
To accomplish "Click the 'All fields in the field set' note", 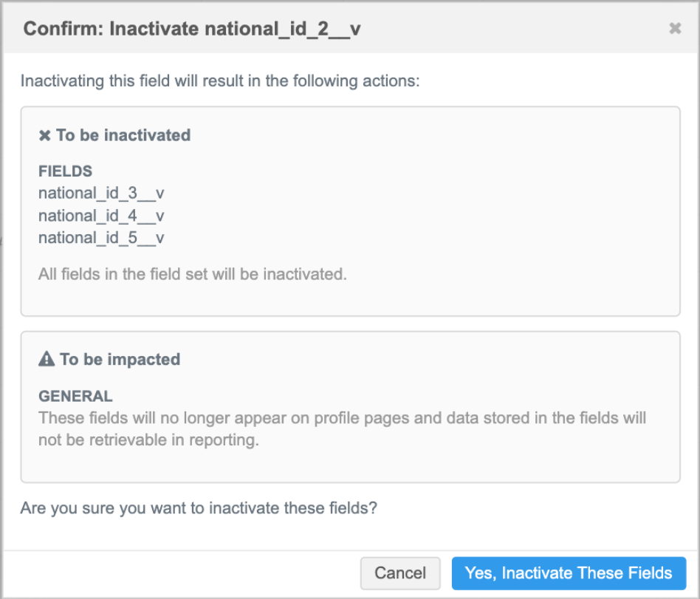I will [192, 275].
